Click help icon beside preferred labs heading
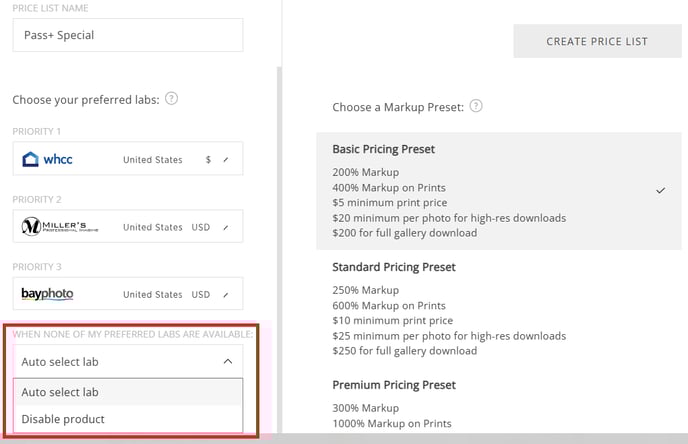Image resolution: width=688 pixels, height=444 pixels. [171, 99]
